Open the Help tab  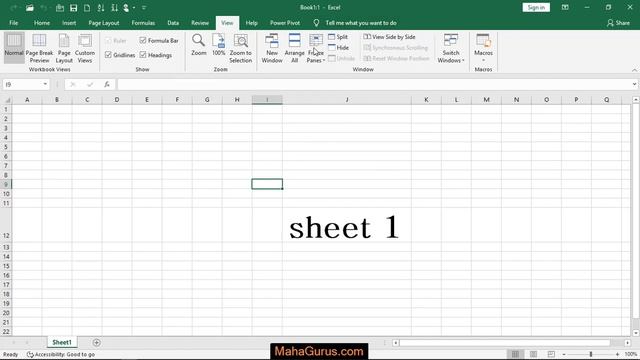251,23
